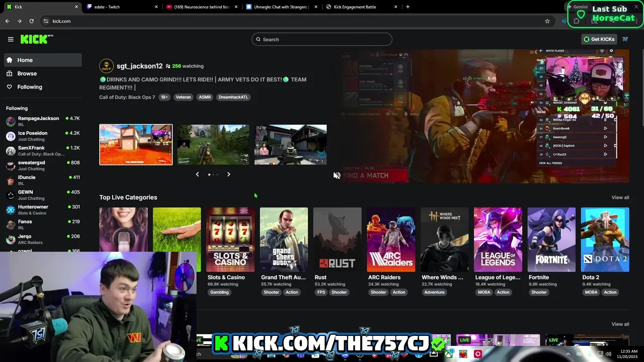Screen dimensions: 644x362
Task: Select the third featured stream thumbnail
Action: [291, 145]
